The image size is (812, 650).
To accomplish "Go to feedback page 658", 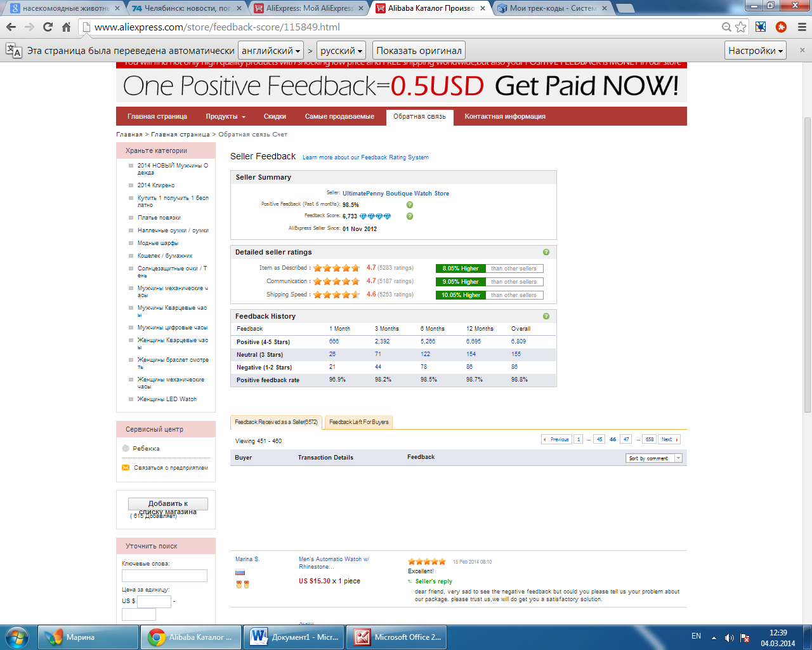I will pos(650,439).
